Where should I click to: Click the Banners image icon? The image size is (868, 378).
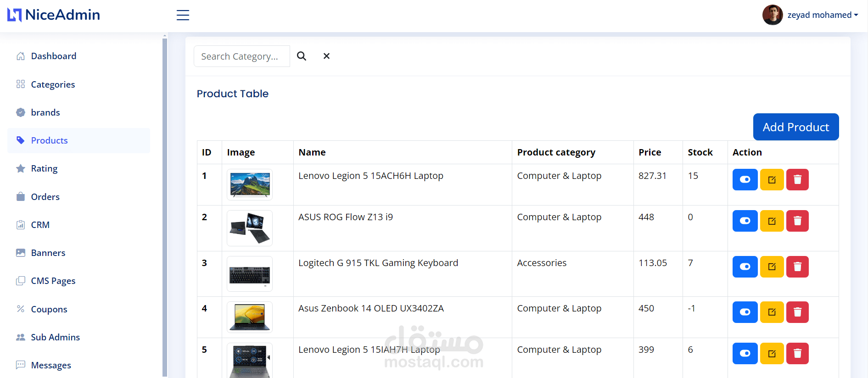click(x=21, y=253)
